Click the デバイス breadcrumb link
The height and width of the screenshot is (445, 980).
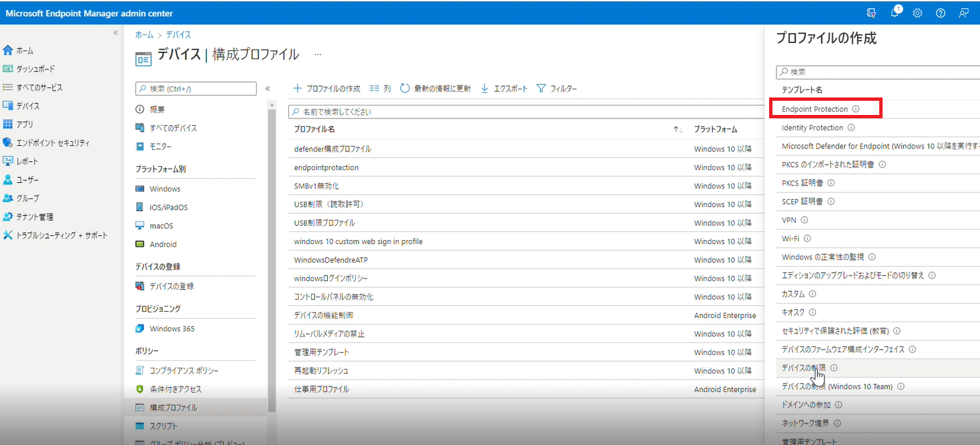[177, 34]
